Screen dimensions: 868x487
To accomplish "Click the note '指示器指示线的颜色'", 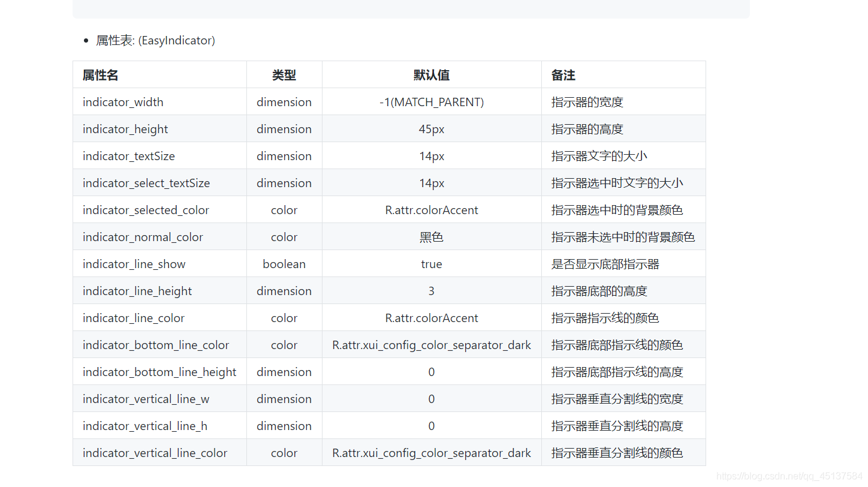I will click(605, 318).
